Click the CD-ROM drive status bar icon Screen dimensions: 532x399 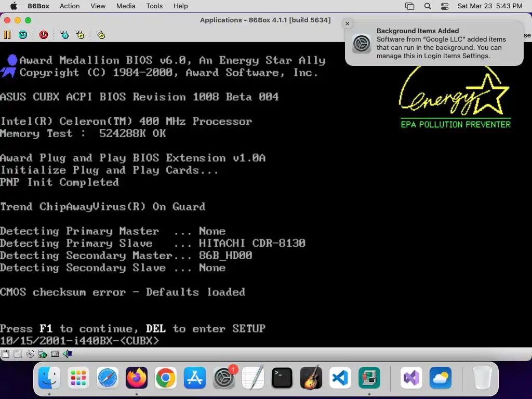[30, 354]
